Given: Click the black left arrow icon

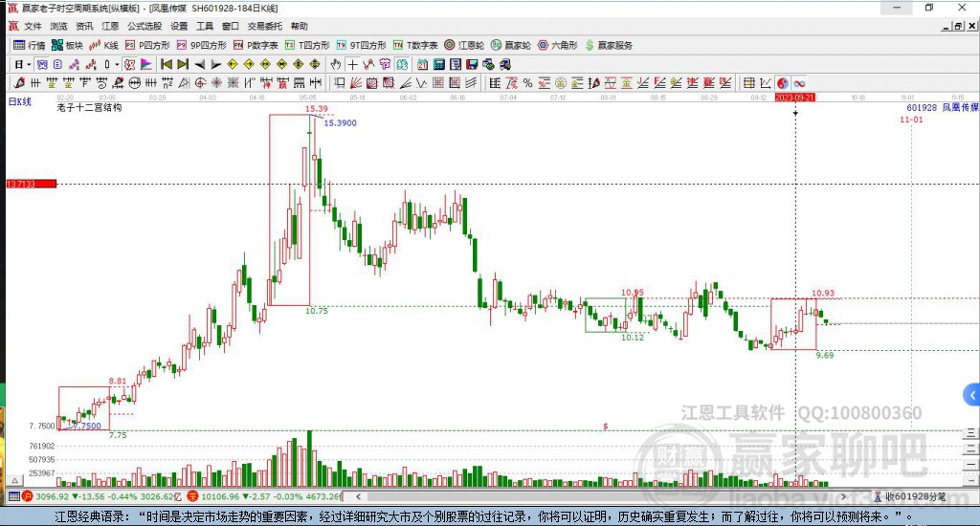Looking at the screenshot, I should (x=199, y=64).
